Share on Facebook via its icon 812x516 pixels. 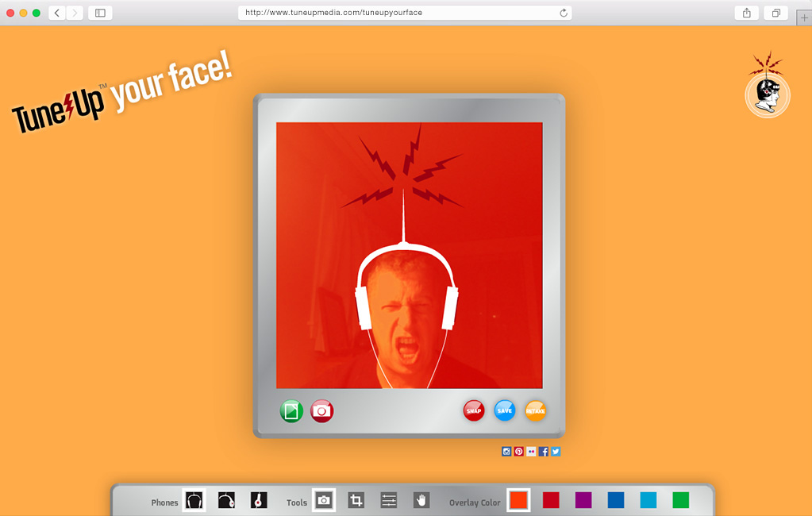pos(544,451)
